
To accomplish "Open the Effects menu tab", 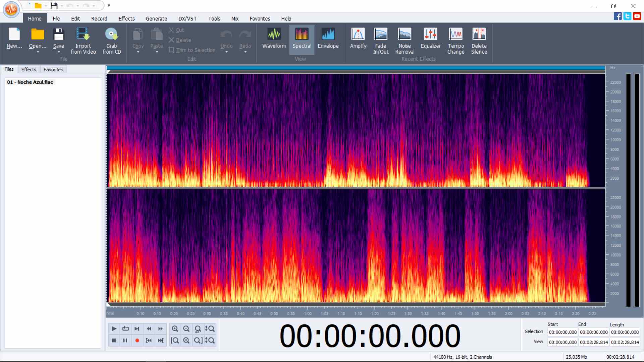I will pos(126,19).
